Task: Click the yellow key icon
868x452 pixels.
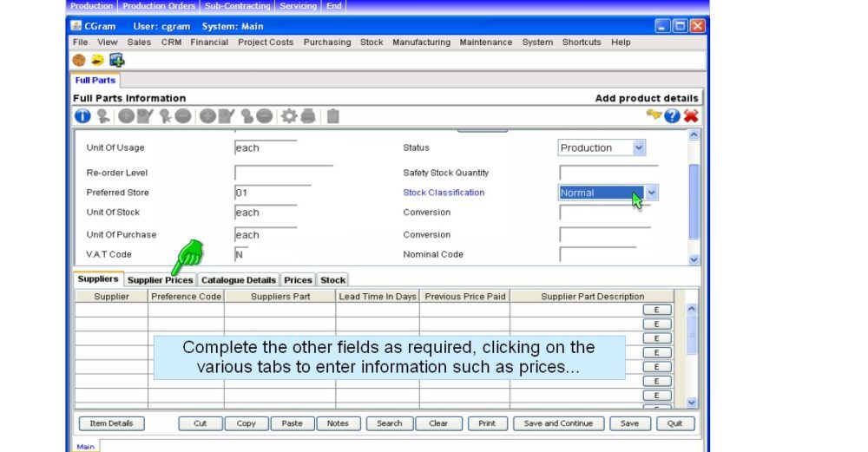Action: pyautogui.click(x=654, y=115)
